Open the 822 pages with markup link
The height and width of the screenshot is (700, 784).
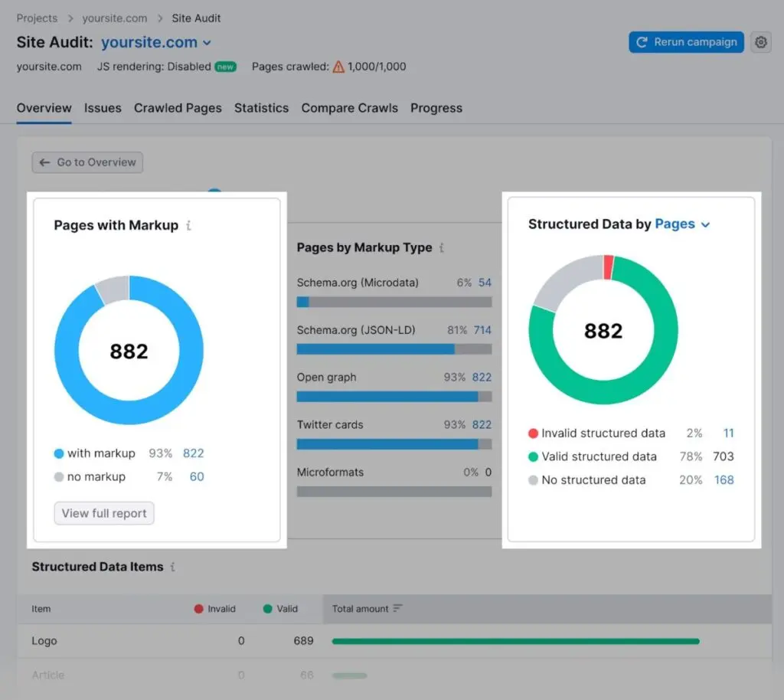click(193, 453)
